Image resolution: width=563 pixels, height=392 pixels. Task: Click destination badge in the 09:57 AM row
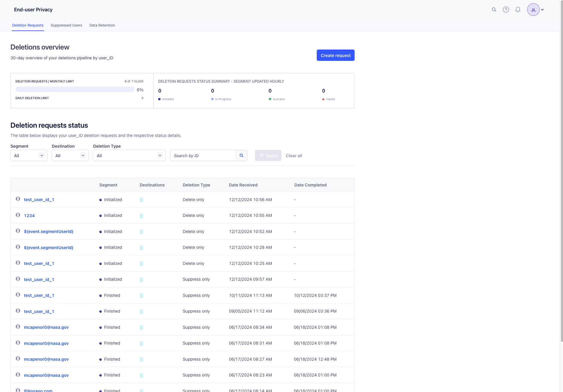[141, 280]
